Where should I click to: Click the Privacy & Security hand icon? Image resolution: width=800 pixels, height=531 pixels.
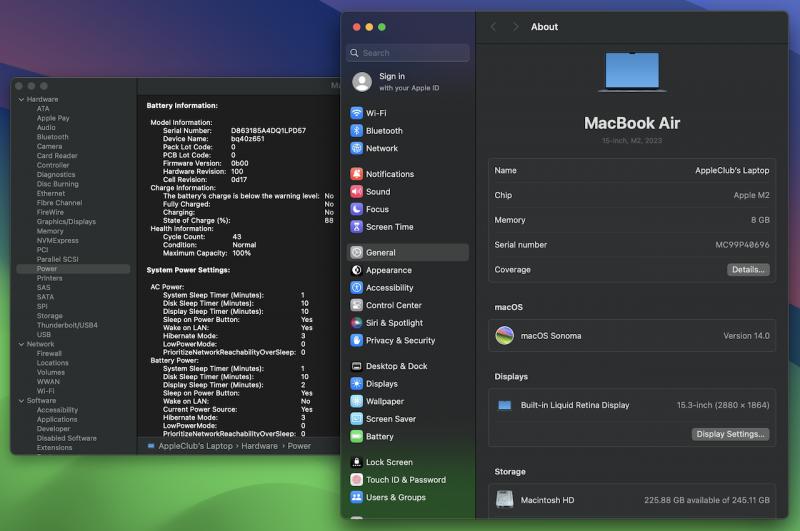click(x=357, y=340)
